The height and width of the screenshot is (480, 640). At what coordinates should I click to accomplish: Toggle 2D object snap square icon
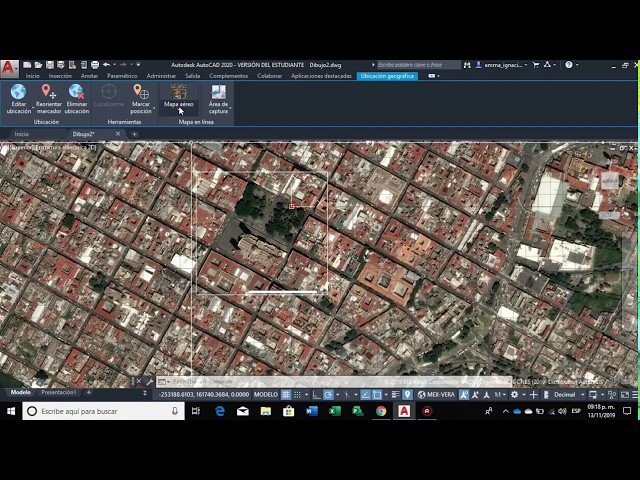(x=376, y=395)
